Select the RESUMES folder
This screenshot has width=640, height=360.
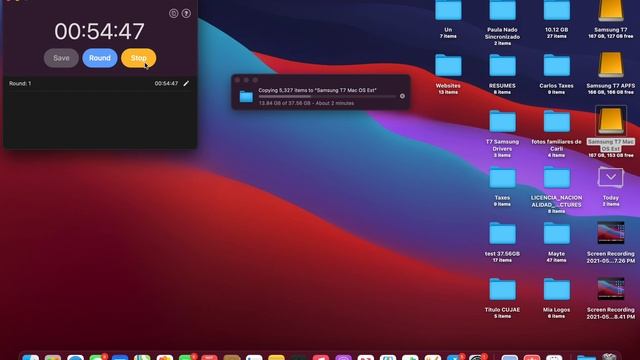(x=502, y=65)
